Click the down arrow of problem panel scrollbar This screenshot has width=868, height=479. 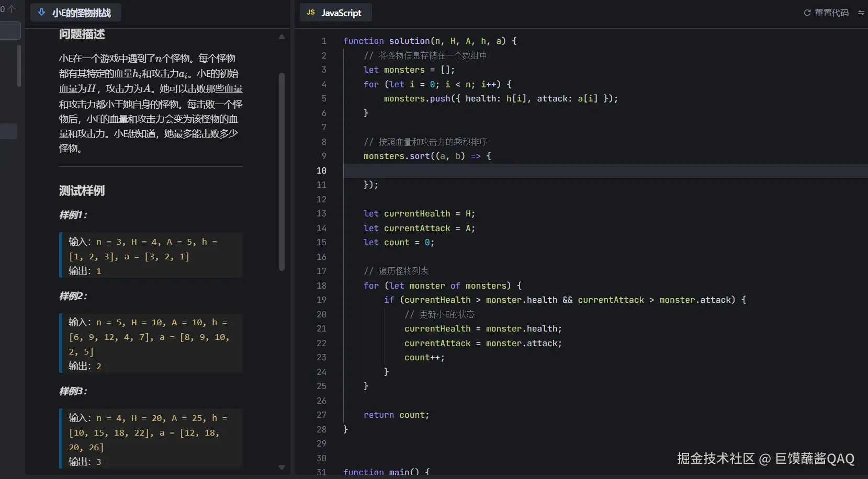coord(281,467)
